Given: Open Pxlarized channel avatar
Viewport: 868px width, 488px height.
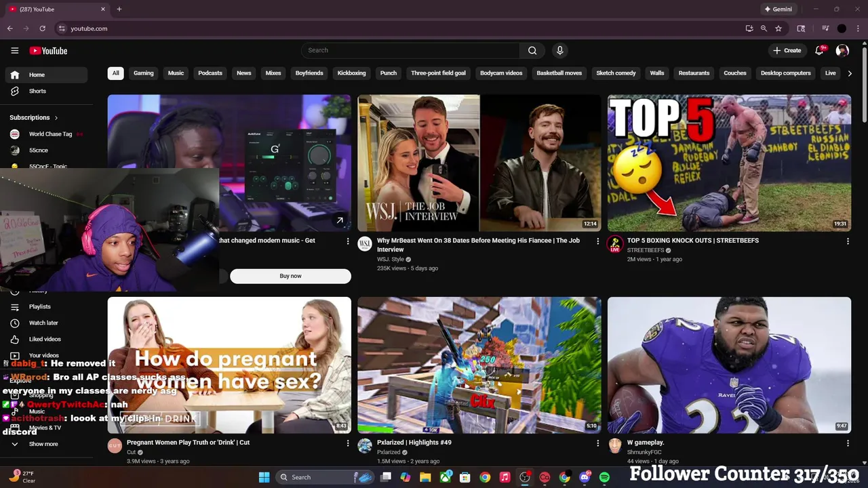Looking at the screenshot, I should click(x=365, y=446).
